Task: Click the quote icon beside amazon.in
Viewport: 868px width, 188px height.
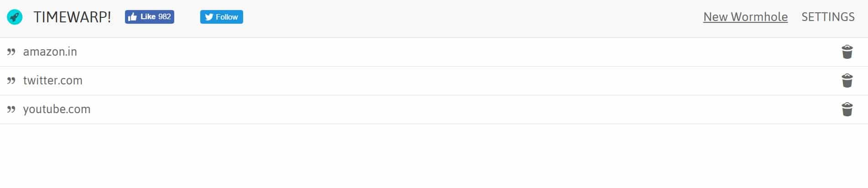Action: coord(11,52)
